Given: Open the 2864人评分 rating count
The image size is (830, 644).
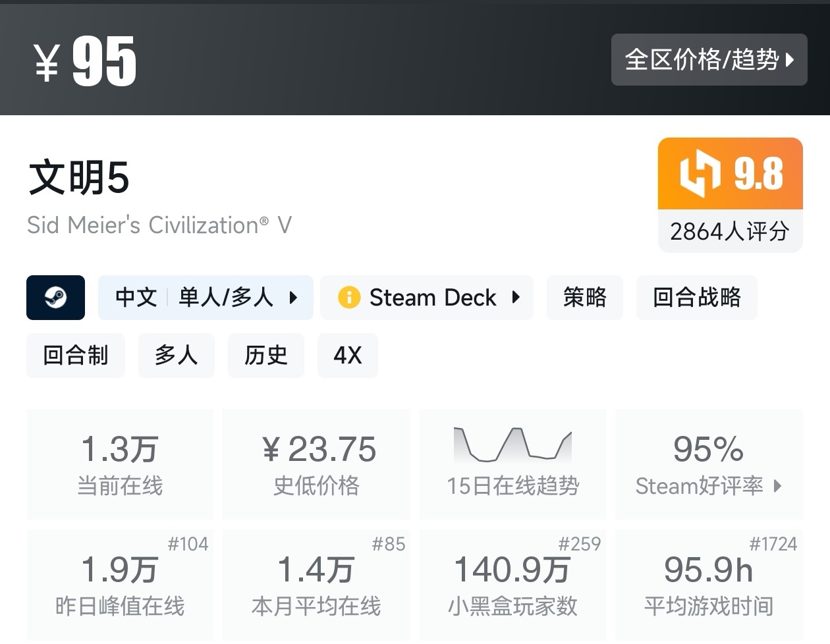Looking at the screenshot, I should pos(729,231).
